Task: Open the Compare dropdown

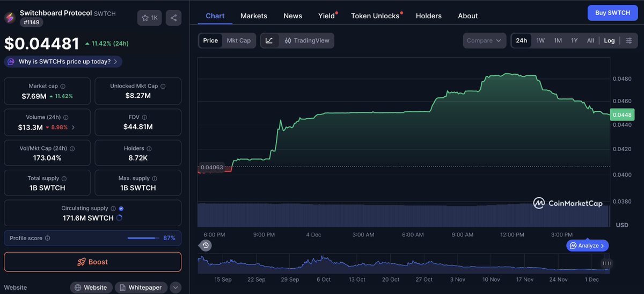Action: click(484, 40)
